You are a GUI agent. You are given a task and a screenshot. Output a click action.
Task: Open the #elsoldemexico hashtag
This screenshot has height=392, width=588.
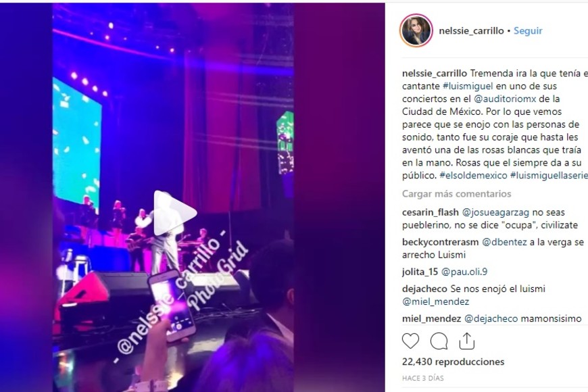[473, 175]
